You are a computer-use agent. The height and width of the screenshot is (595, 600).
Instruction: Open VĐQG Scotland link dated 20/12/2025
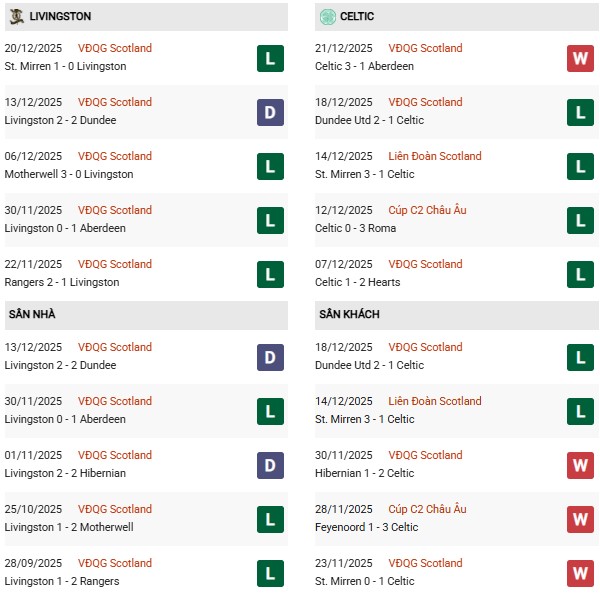tap(115, 48)
